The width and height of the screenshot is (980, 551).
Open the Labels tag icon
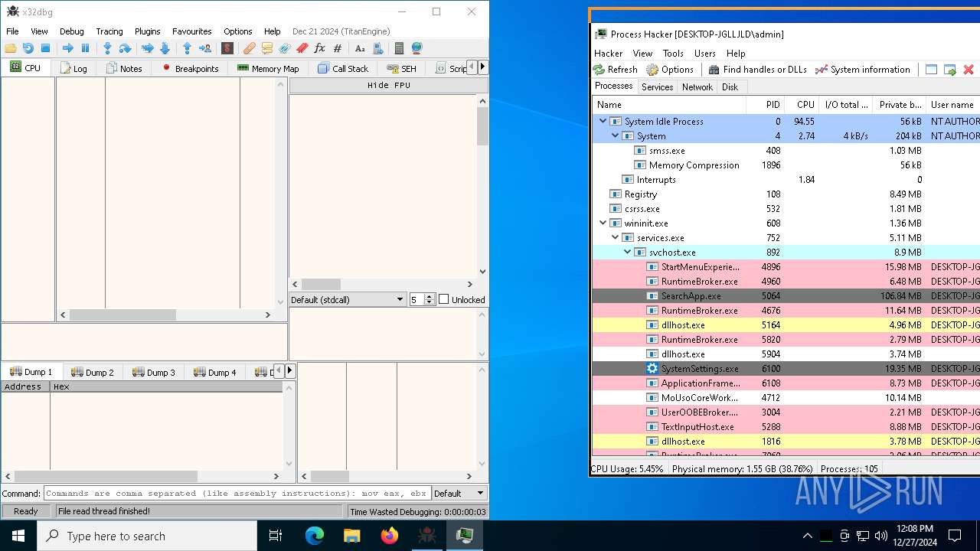tap(285, 48)
